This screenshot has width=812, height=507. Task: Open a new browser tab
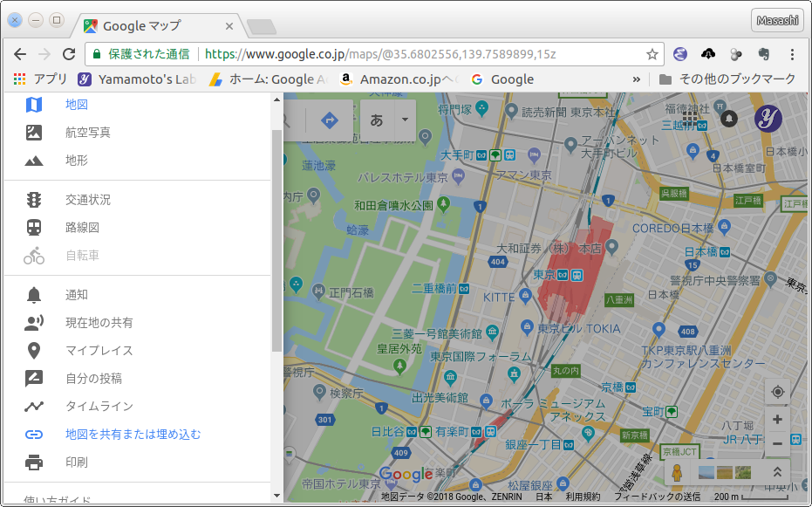pyautogui.click(x=262, y=27)
